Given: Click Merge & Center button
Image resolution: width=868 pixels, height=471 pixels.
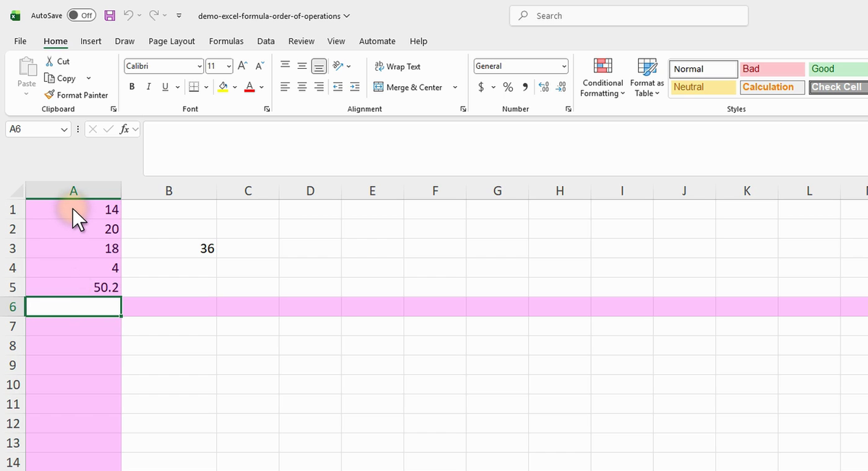Looking at the screenshot, I should pos(408,88).
